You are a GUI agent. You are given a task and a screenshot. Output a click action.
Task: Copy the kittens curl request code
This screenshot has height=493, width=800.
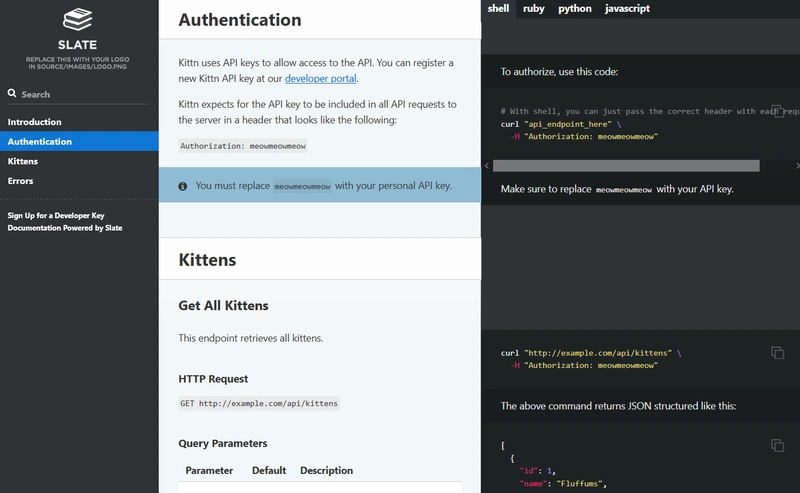click(777, 352)
